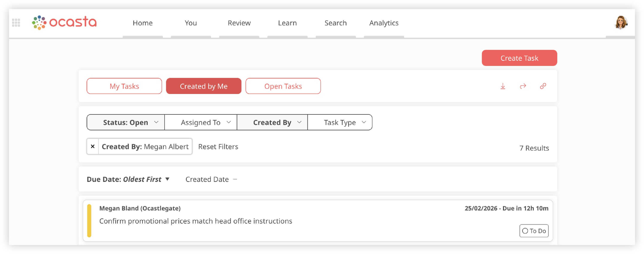The image size is (644, 254).
Task: Sort by Due Date Oldest First
Action: (128, 179)
